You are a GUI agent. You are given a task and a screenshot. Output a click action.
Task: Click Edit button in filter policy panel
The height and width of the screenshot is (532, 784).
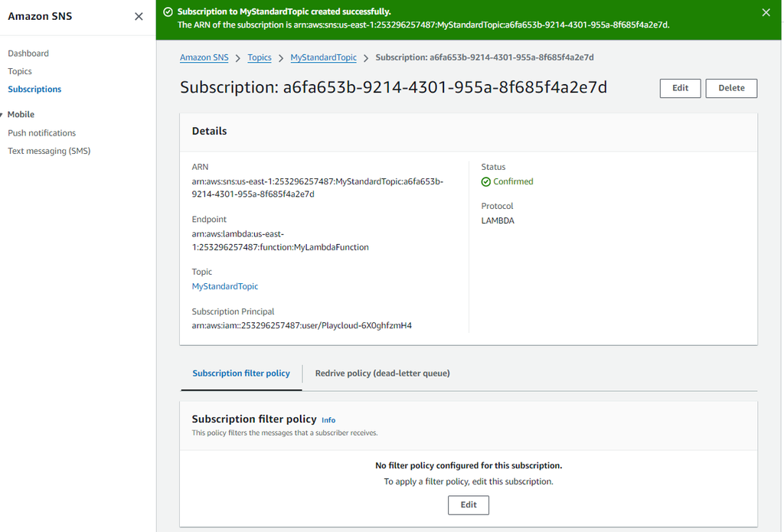tap(469, 505)
